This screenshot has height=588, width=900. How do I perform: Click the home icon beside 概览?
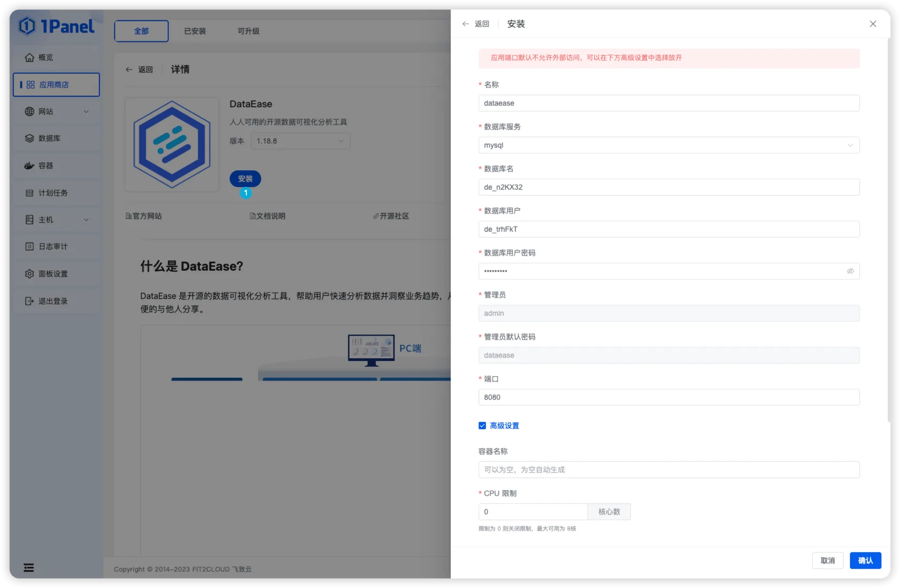coord(29,57)
